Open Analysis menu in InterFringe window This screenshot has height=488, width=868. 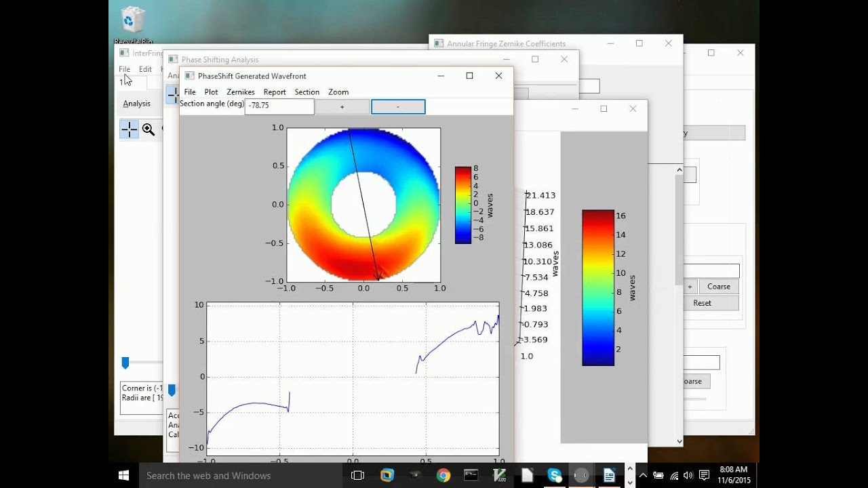point(137,104)
